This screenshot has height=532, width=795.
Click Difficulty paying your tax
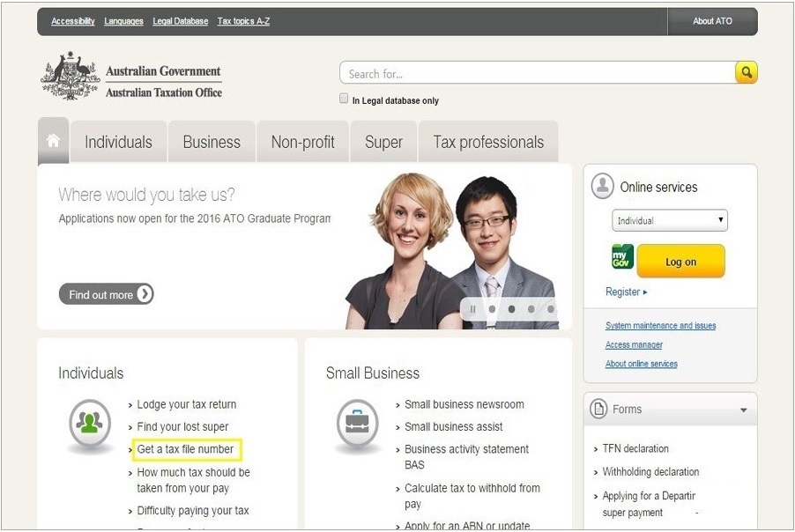coord(193,510)
